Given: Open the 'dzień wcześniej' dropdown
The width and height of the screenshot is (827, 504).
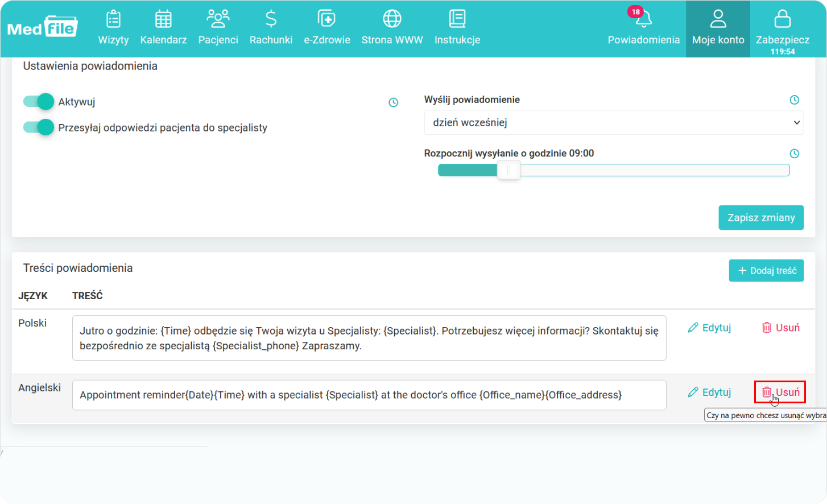Looking at the screenshot, I should click(x=614, y=122).
